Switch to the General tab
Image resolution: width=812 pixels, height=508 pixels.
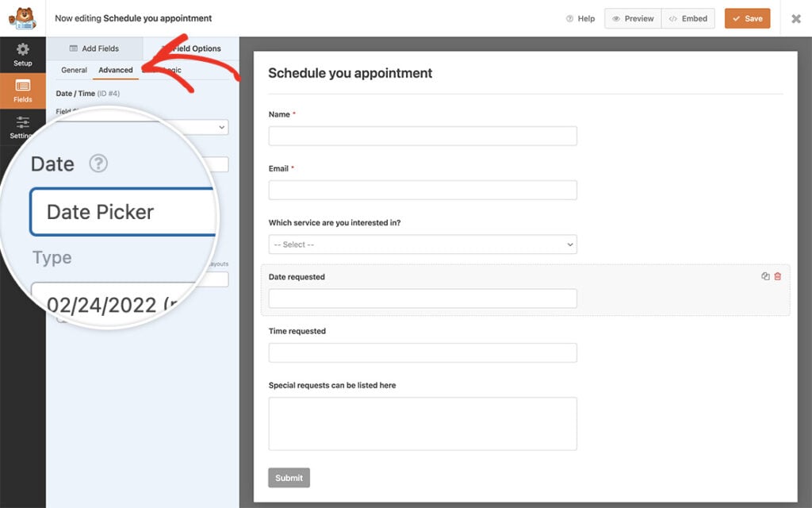tap(74, 70)
